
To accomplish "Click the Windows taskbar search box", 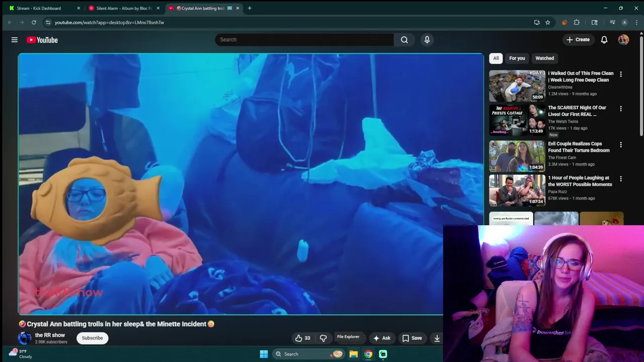I will click(x=308, y=354).
